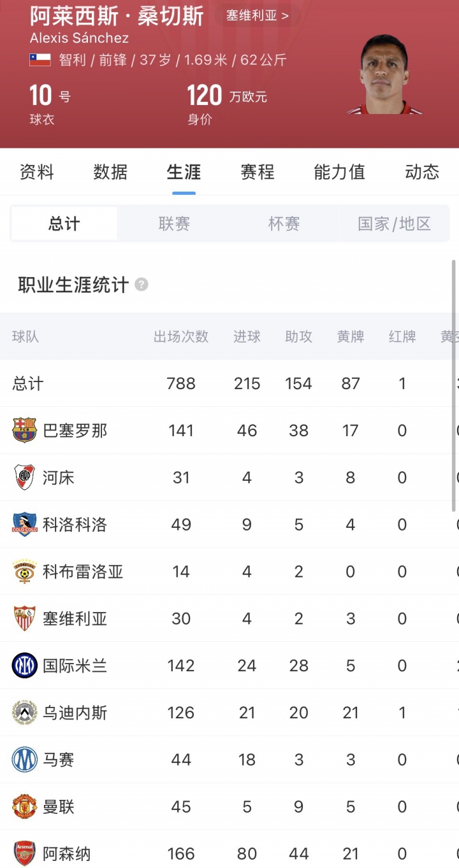Viewport: 459px width, 868px height.
Task: Tap the Udinese crest icon
Action: pyautogui.click(x=25, y=713)
